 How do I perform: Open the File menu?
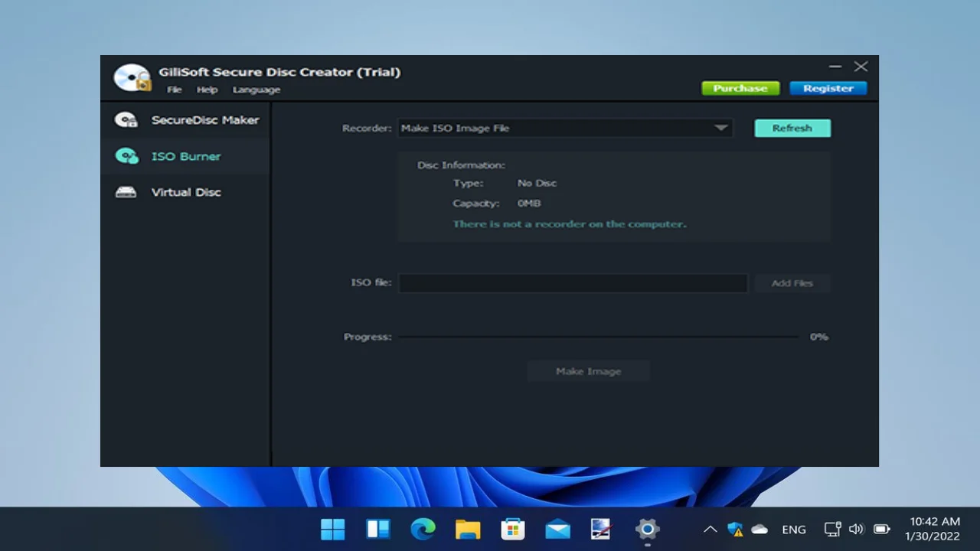click(x=175, y=90)
